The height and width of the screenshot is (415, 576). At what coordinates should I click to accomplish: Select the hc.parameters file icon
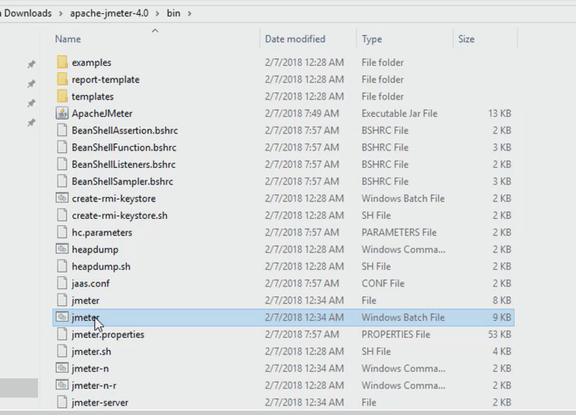click(x=62, y=232)
